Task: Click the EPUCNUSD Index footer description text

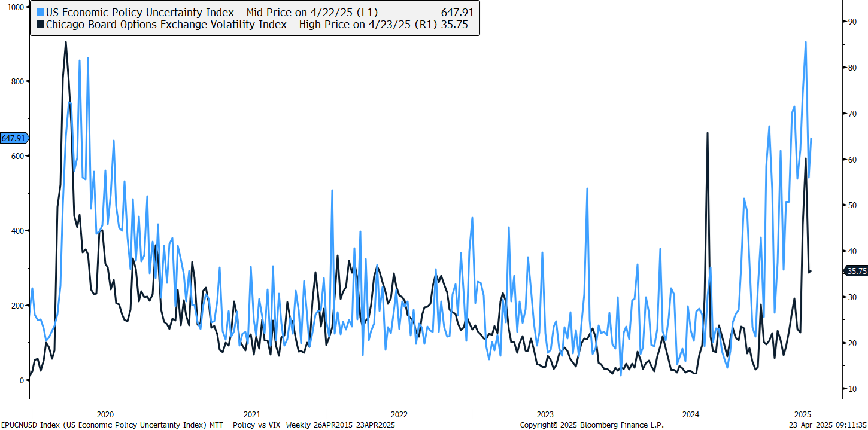Action: click(198, 425)
